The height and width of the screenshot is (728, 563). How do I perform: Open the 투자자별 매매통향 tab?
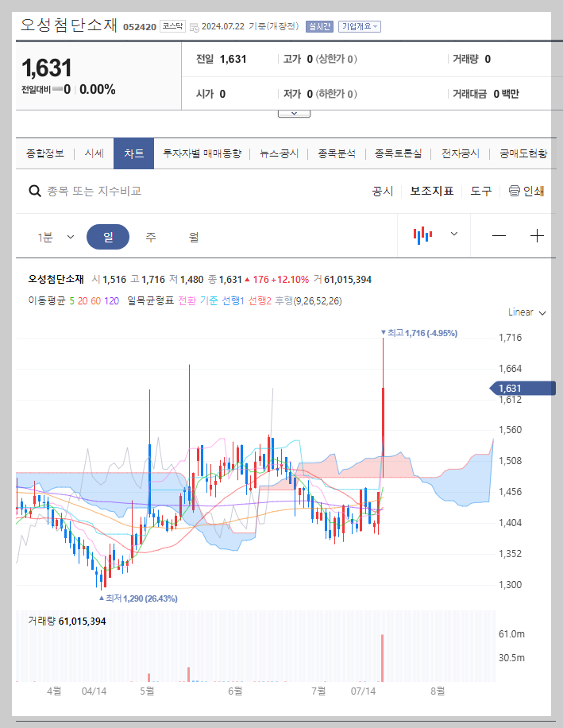click(x=201, y=153)
